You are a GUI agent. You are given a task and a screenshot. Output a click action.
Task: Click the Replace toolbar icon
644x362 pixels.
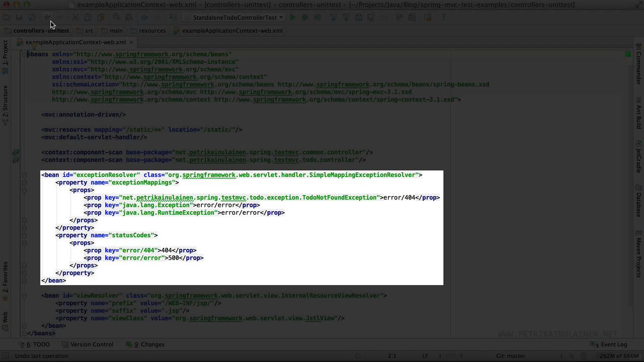(128, 17)
